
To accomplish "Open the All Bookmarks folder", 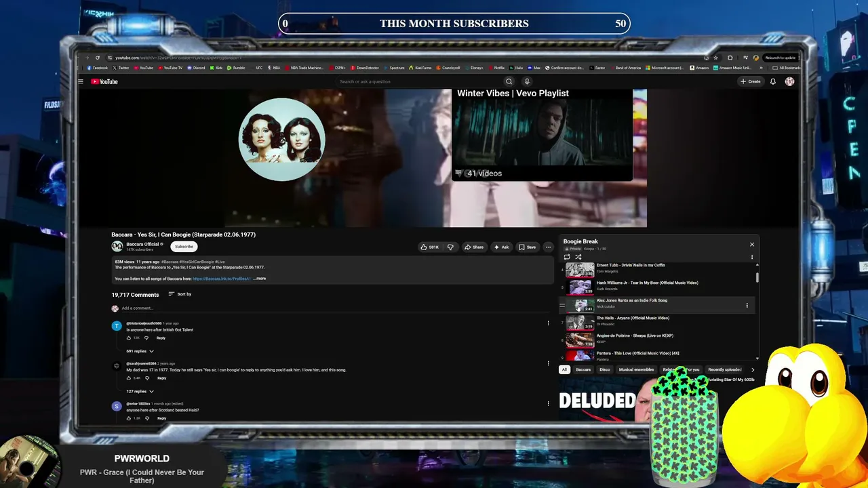I will pyautogui.click(x=787, y=68).
